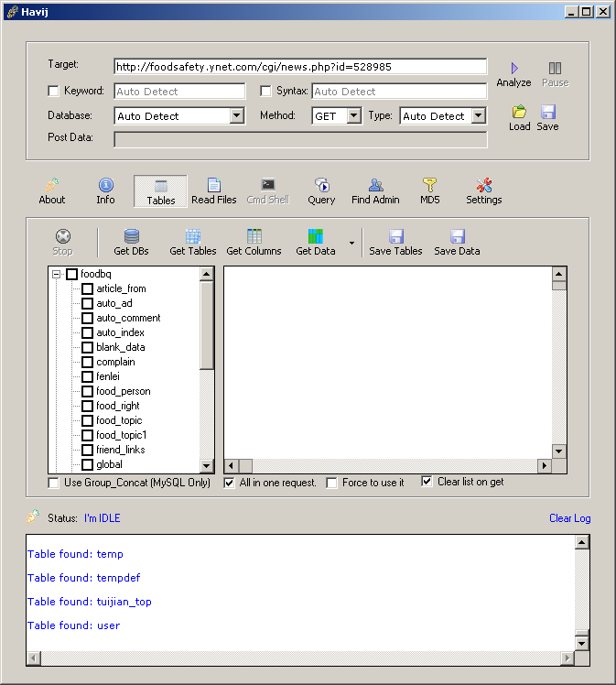Collapse the foodbq tree node

pos(57,274)
